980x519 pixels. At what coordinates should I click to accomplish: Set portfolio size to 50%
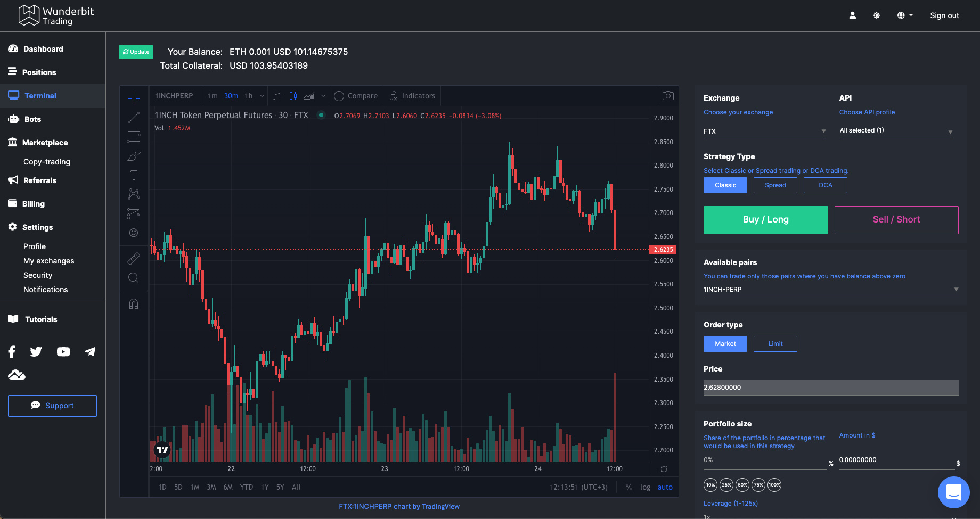click(x=742, y=485)
